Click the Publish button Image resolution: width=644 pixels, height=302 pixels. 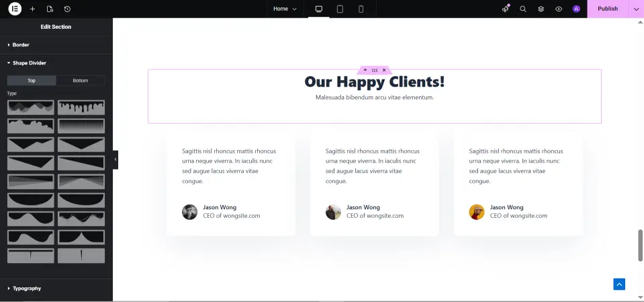pos(607,9)
